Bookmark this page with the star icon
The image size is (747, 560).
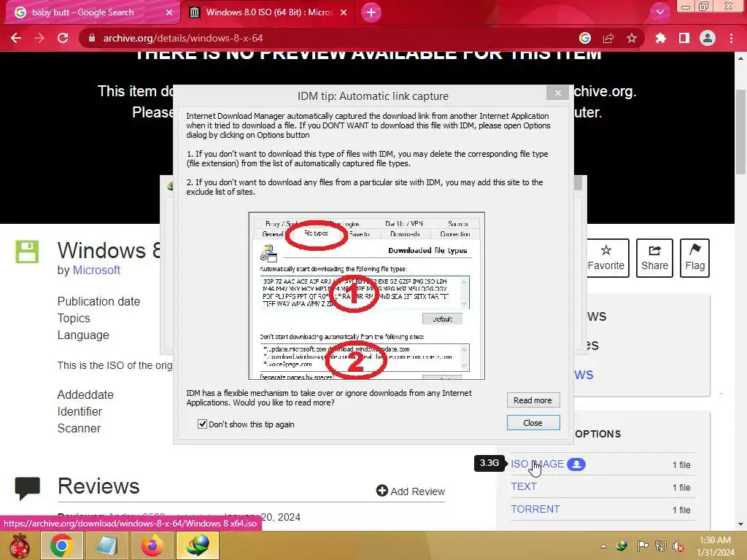coord(632,38)
